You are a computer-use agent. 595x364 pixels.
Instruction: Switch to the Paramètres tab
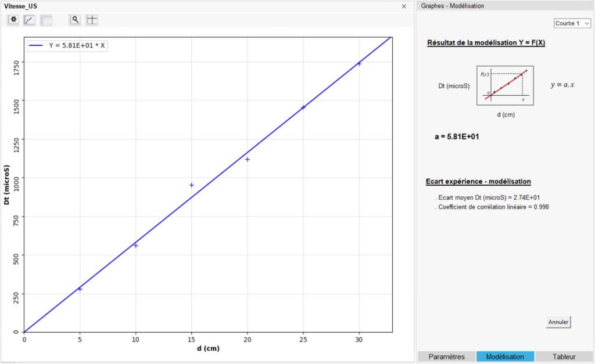click(446, 356)
